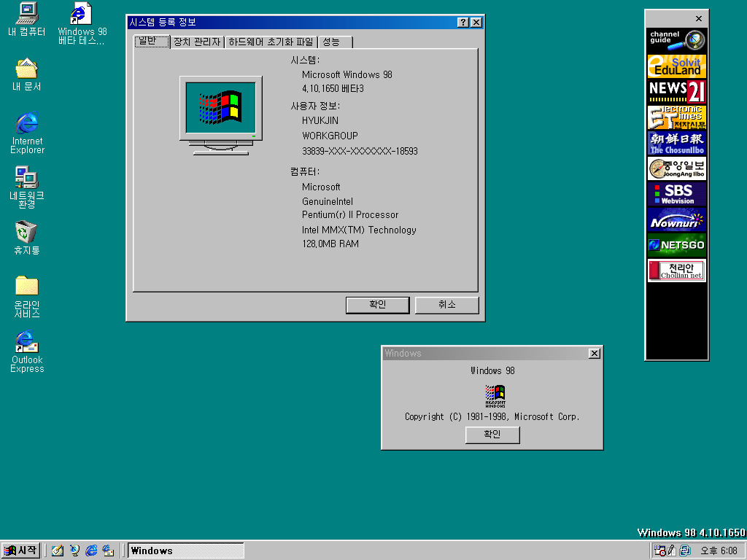The height and width of the screenshot is (560, 747).
Task: Click the version "4.10.1650 베타3"
Action: click(x=333, y=88)
